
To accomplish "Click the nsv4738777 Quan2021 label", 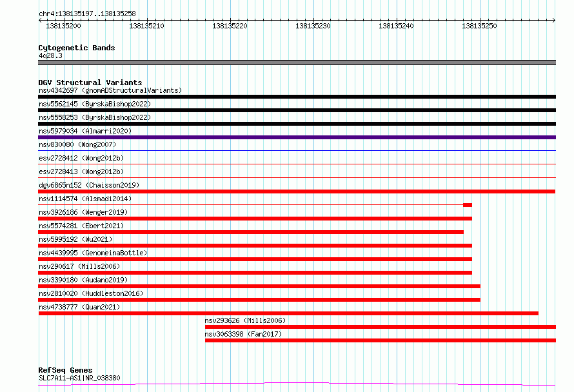I will [79, 307].
